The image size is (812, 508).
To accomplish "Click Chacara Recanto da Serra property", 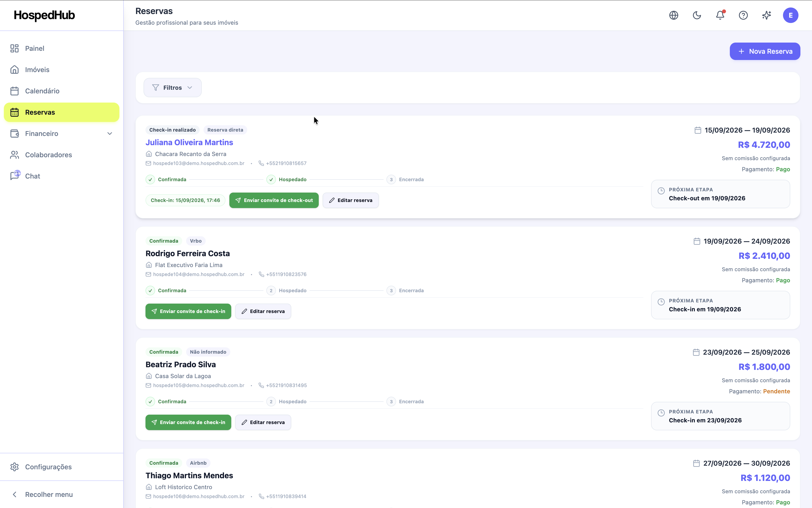I will [x=191, y=154].
